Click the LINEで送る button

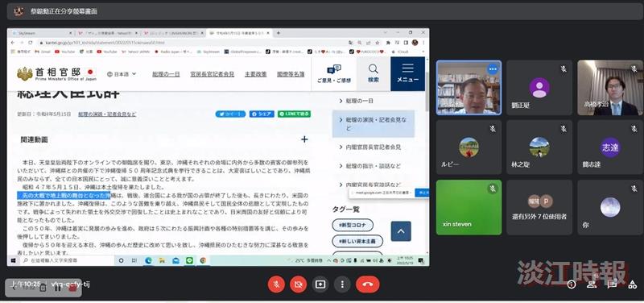pyautogui.click(x=294, y=114)
